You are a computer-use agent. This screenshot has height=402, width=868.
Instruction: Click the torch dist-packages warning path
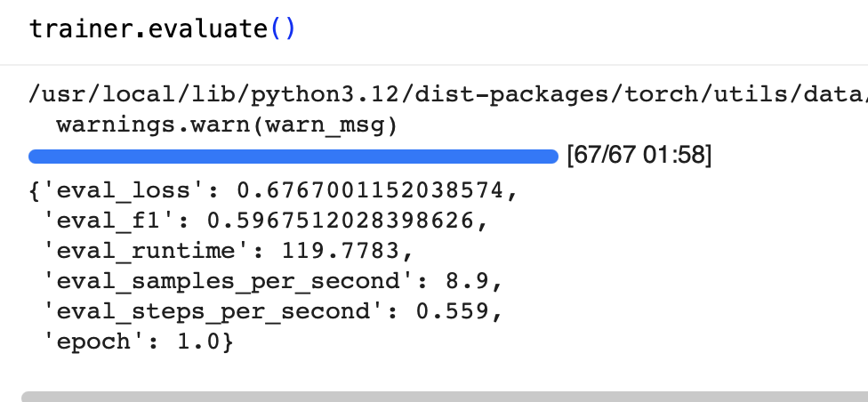tap(445, 94)
